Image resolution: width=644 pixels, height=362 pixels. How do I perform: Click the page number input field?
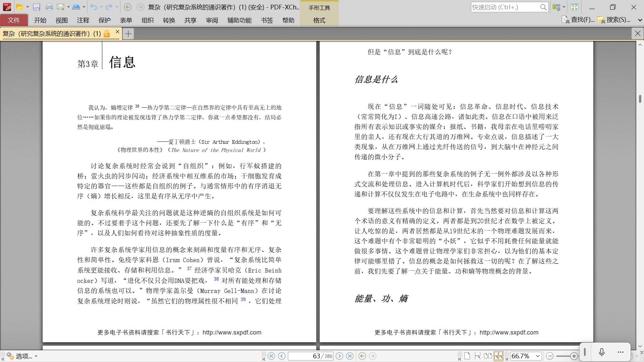(x=310, y=356)
